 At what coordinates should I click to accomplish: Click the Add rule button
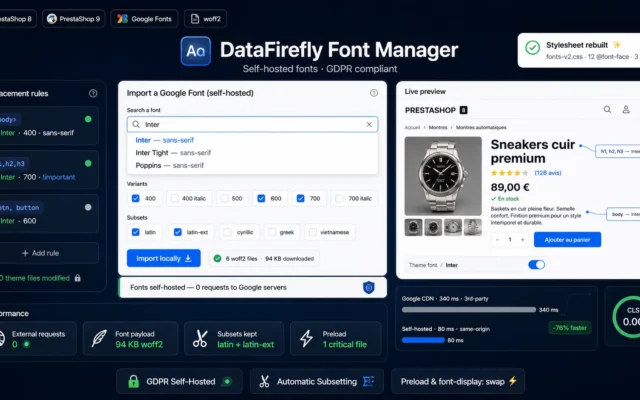tap(40, 253)
